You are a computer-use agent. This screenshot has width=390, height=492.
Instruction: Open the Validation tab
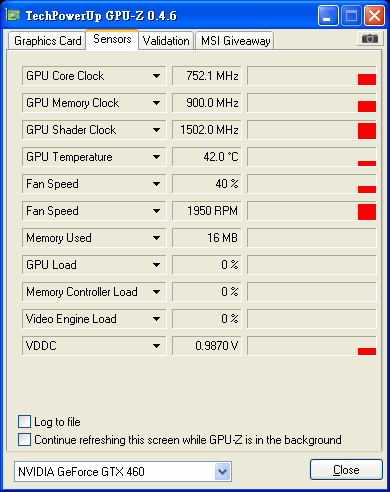click(166, 41)
